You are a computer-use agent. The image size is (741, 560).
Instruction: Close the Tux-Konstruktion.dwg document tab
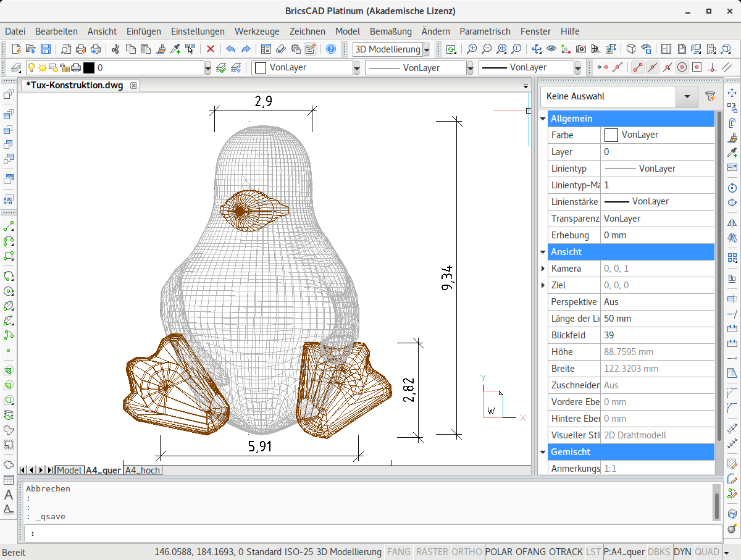(x=133, y=85)
